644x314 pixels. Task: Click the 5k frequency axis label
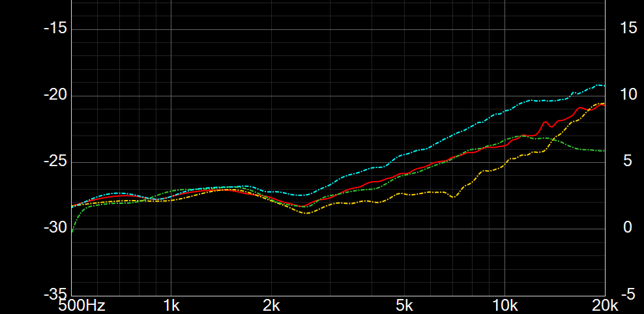click(x=404, y=306)
